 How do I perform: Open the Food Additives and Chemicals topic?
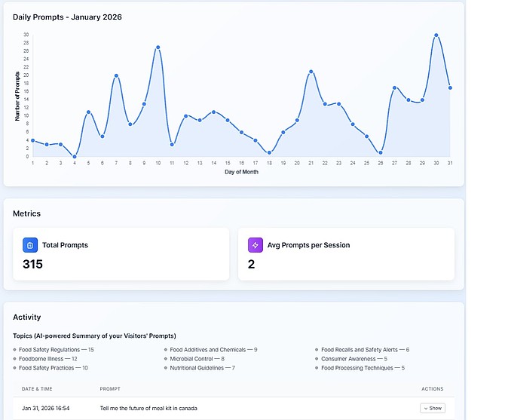point(213,350)
